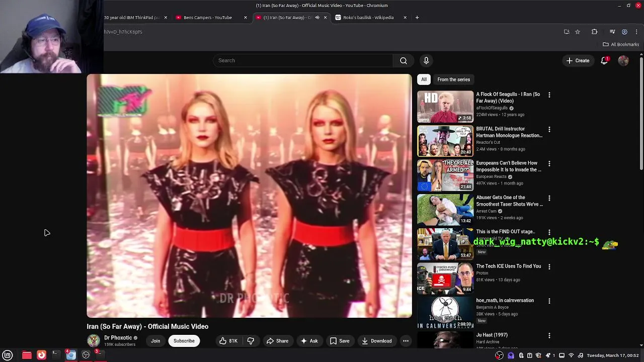Open YouTube notifications bell
644x362 pixels.
[604, 60]
